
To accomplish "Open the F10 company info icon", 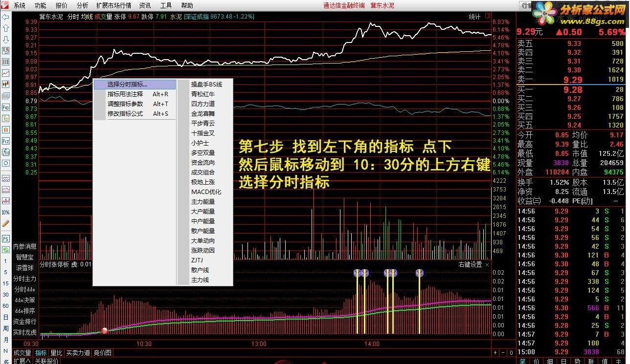I will coord(5,107).
